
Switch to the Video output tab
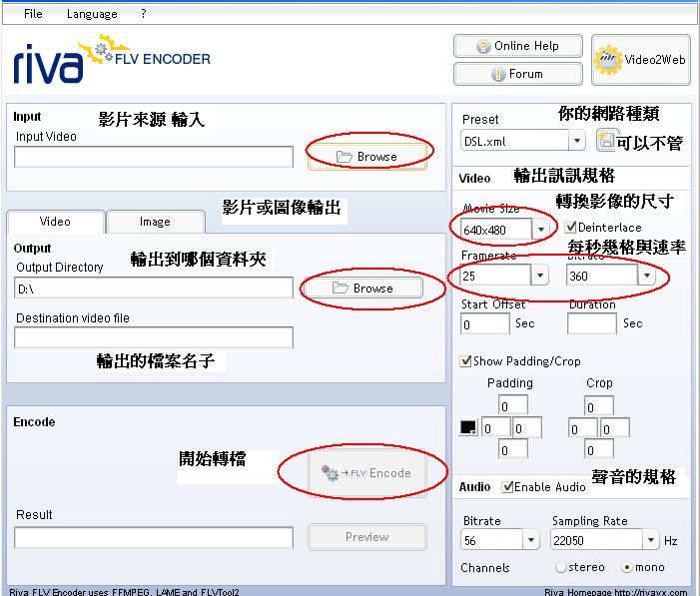click(x=55, y=222)
